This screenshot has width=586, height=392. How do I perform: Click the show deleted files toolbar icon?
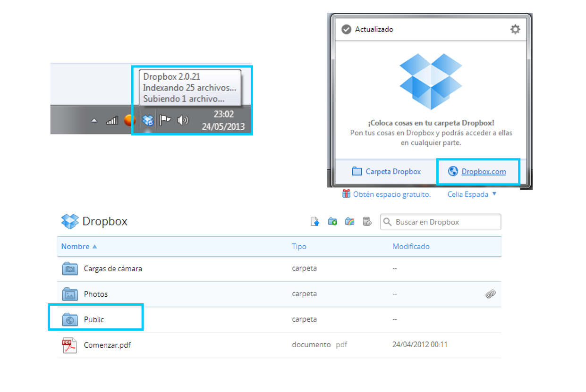pos(367,221)
